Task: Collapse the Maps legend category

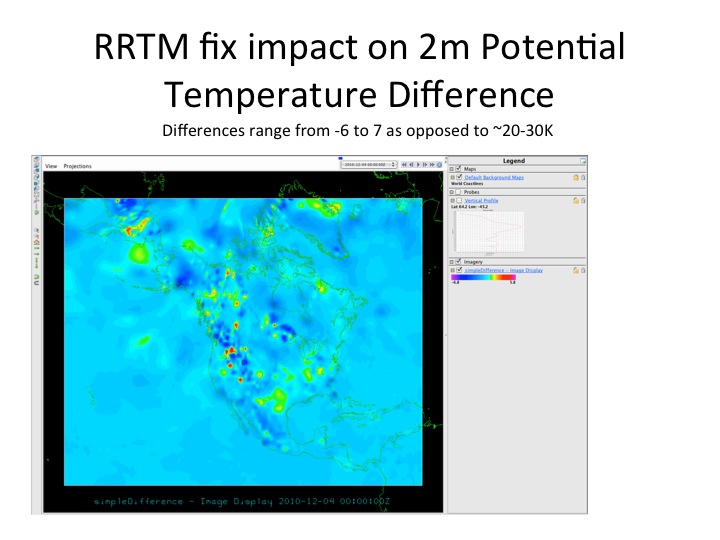Action: click(452, 169)
